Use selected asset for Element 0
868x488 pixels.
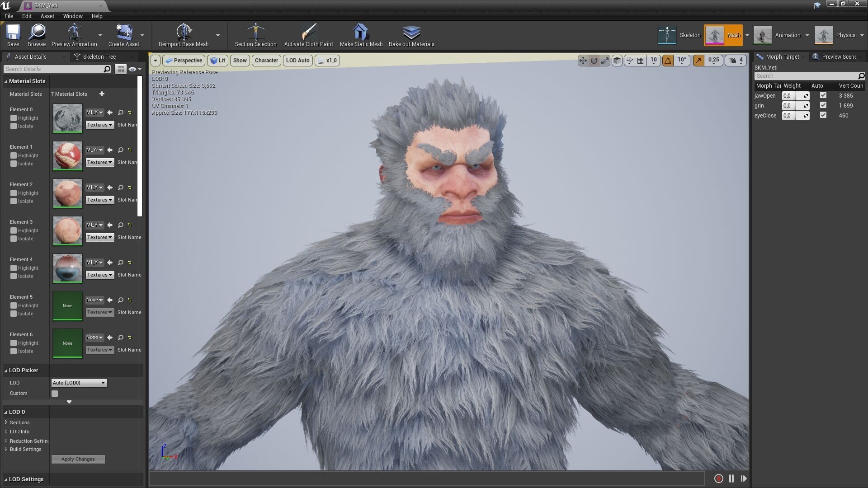point(110,113)
